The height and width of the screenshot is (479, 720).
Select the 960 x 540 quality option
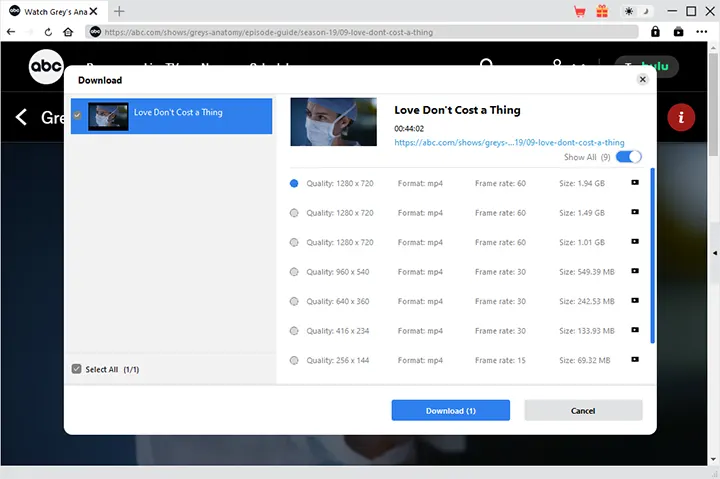pyautogui.click(x=294, y=272)
